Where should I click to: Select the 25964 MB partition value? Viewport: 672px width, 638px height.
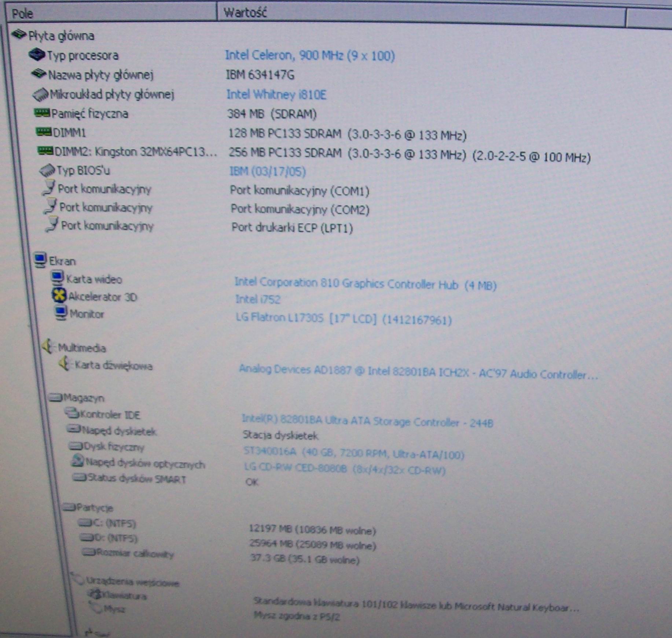pos(313,544)
